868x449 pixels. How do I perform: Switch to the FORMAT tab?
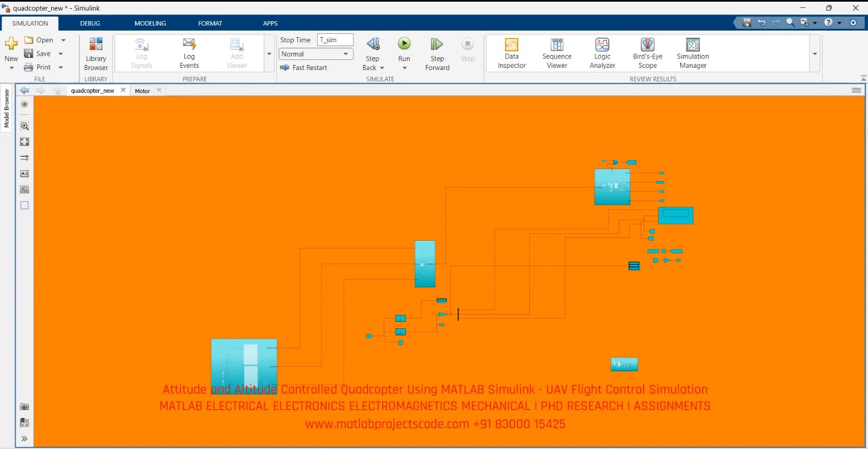pyautogui.click(x=210, y=23)
